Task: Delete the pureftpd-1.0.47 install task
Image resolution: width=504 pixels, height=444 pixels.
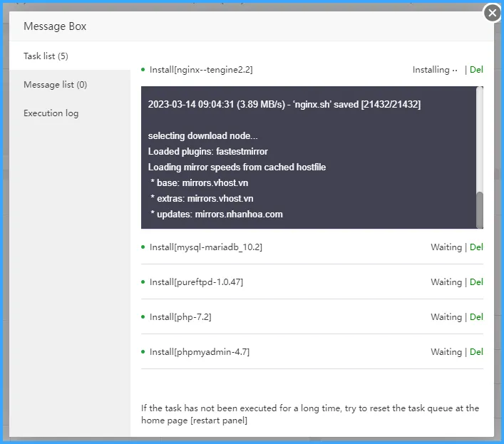Action: pyautogui.click(x=476, y=282)
